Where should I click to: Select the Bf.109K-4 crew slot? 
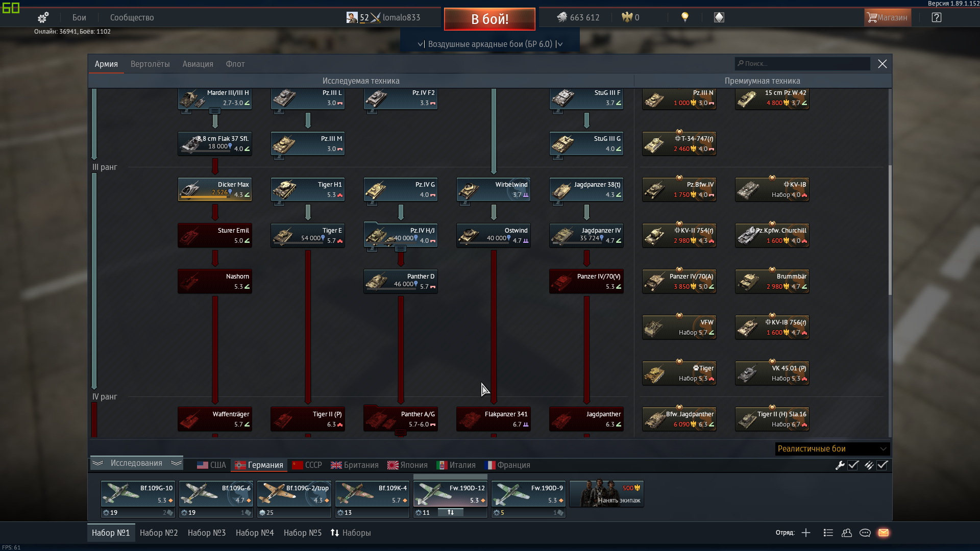[372, 494]
